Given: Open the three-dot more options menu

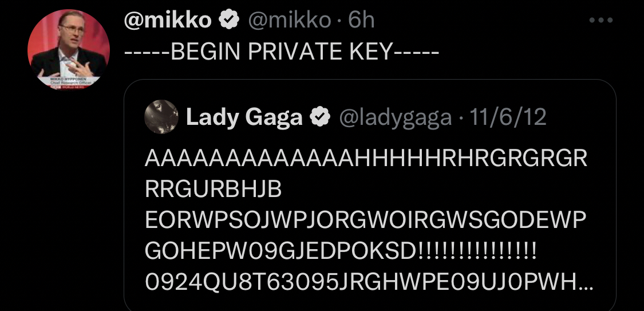Looking at the screenshot, I should tap(601, 21).
